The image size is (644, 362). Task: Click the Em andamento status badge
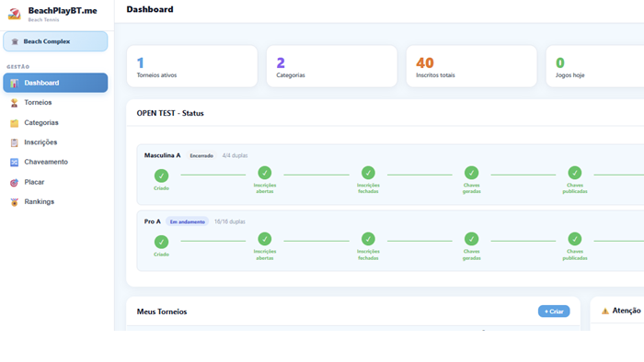click(188, 221)
